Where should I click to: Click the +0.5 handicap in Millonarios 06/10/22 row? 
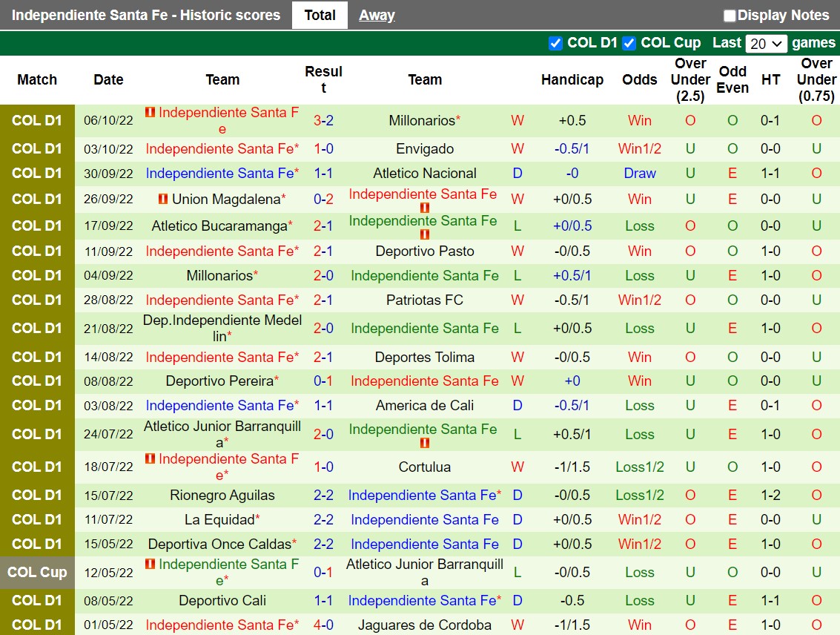coord(572,121)
